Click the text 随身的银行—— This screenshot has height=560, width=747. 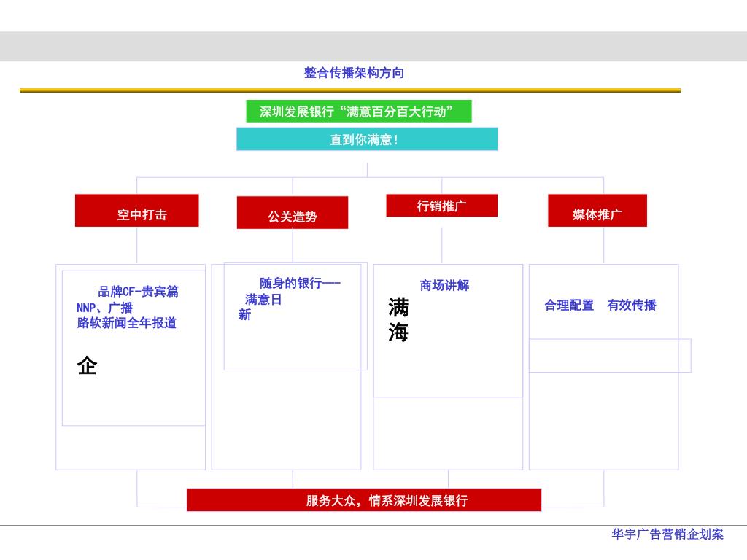tap(300, 283)
